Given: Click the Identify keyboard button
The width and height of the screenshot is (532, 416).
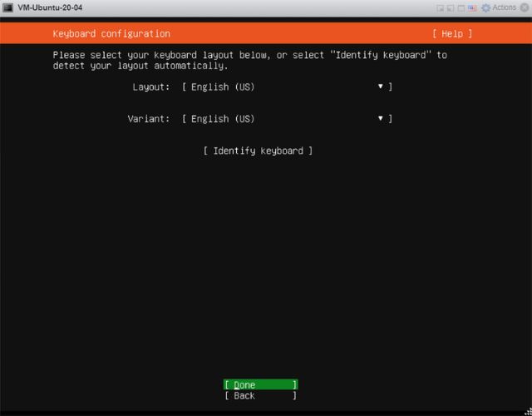Looking at the screenshot, I should coord(258,151).
